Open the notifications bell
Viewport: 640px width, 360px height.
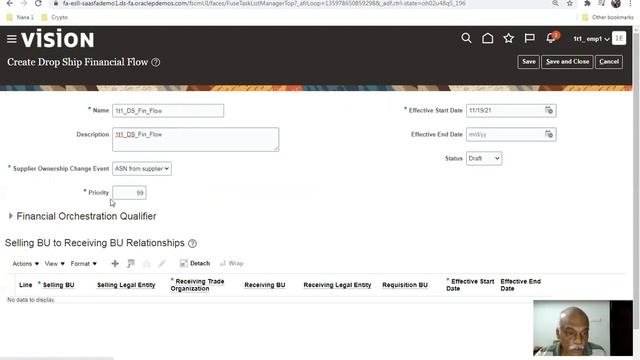click(x=550, y=38)
